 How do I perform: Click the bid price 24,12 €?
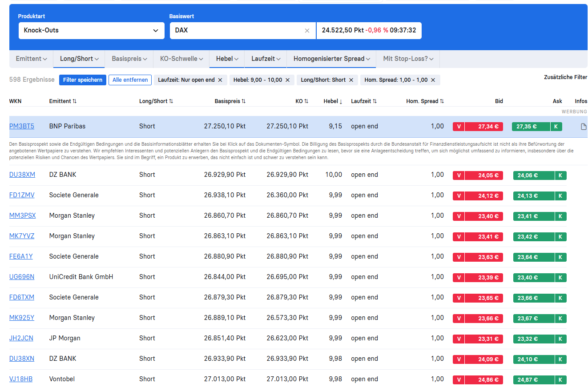coord(484,195)
